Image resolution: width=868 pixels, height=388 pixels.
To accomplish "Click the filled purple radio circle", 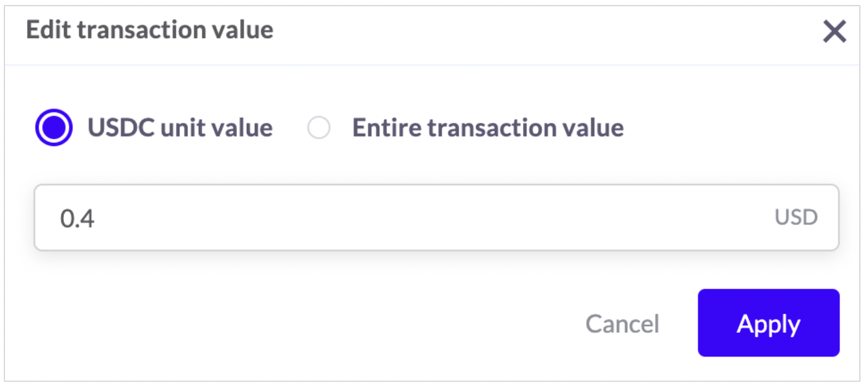I will (54, 128).
